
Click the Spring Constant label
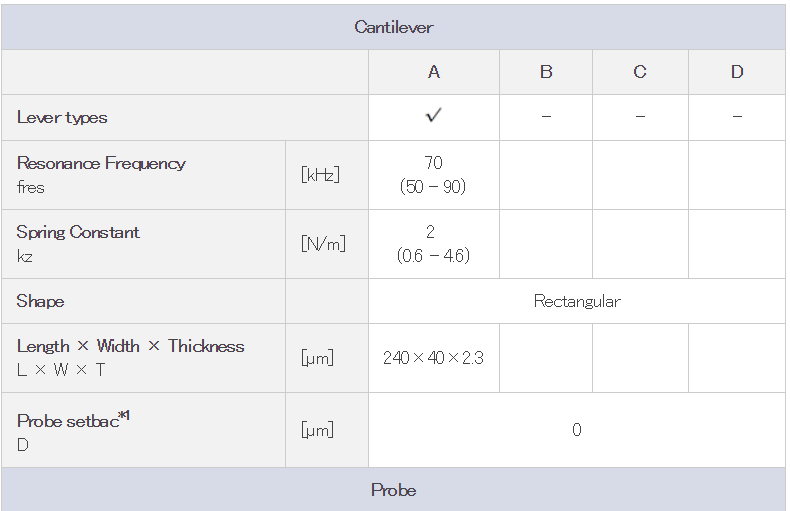point(78,232)
